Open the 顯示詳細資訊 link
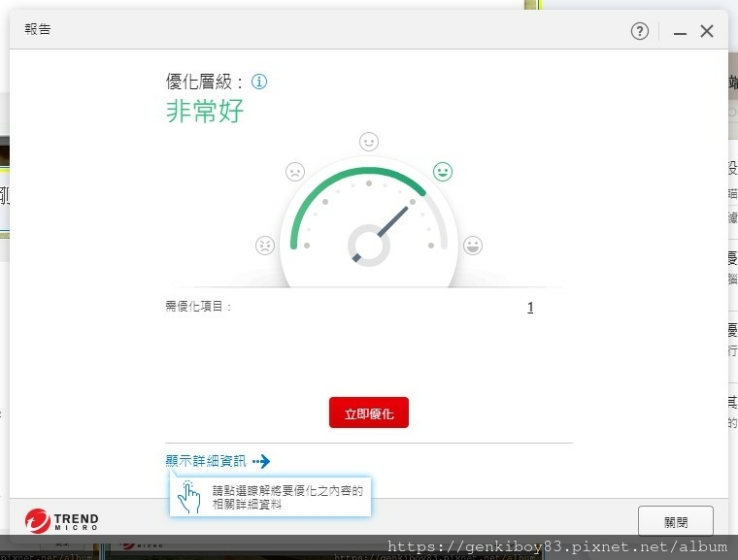The height and width of the screenshot is (560, 738). [206, 461]
